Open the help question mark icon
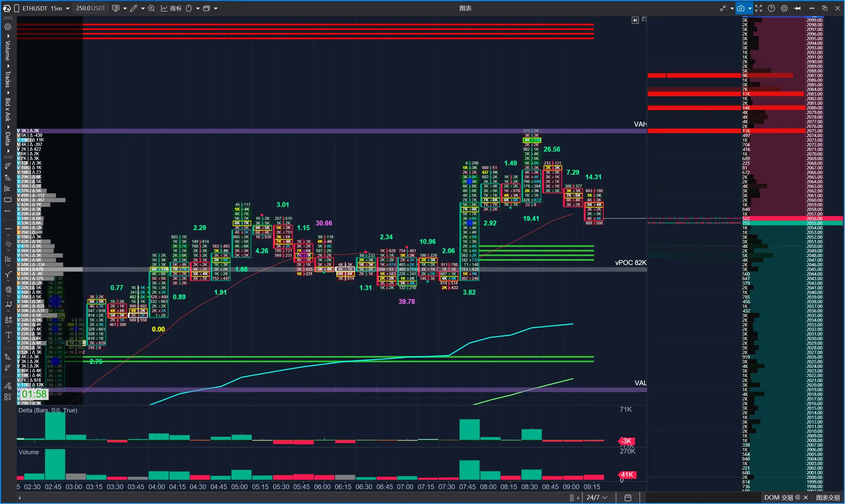The width and height of the screenshot is (845, 504). click(771, 9)
